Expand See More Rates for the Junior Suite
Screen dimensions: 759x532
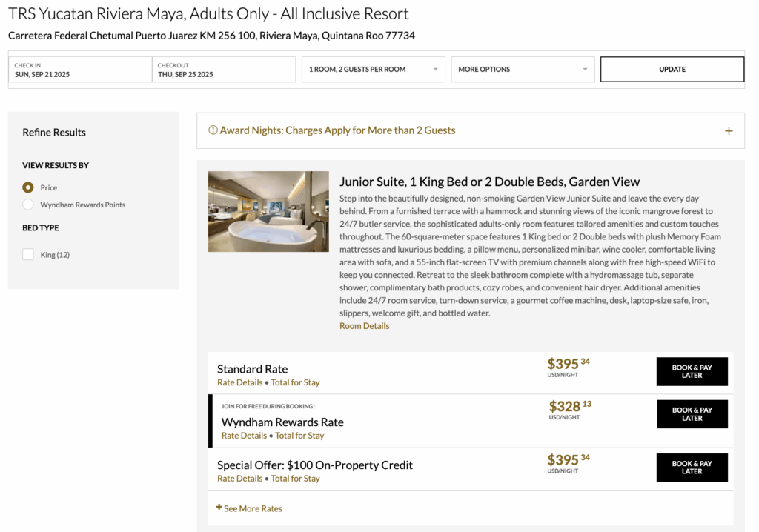(251, 508)
